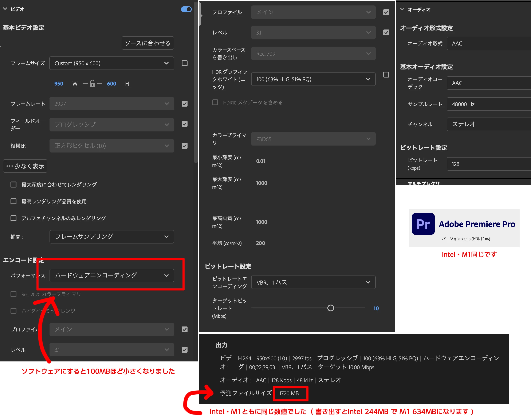Viewport: 531px width, 420px height.
Task: Click the three dots on 少なく表示
Action: point(10,166)
